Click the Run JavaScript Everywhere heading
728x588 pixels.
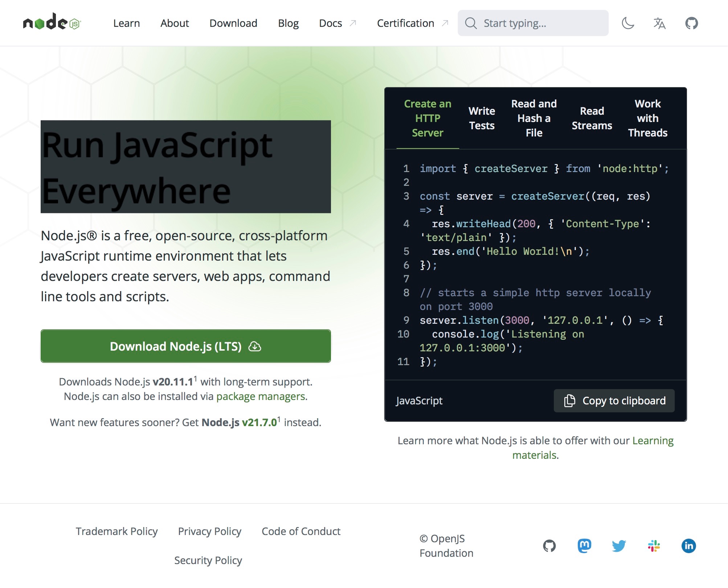point(185,167)
